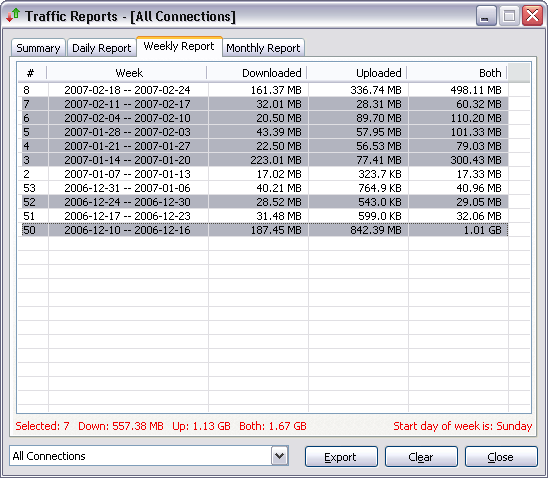
Task: Click the 'Both: 1.67 GB' status text
Action: click(273, 426)
